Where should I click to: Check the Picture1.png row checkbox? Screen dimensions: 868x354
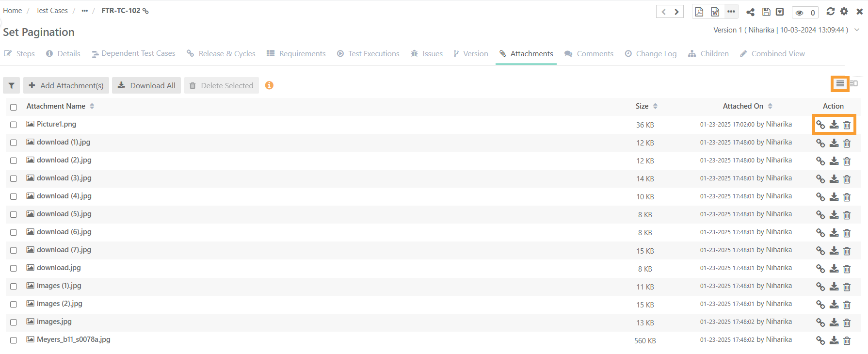click(14, 125)
